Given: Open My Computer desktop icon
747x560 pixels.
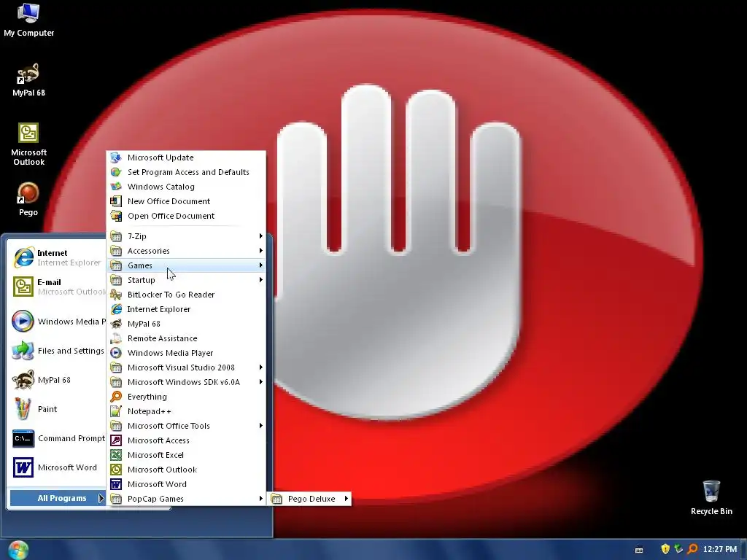Looking at the screenshot, I should (28, 20).
